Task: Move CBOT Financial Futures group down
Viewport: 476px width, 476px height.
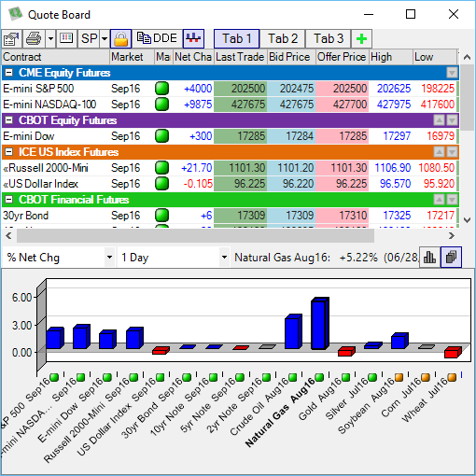Action: tap(452, 200)
